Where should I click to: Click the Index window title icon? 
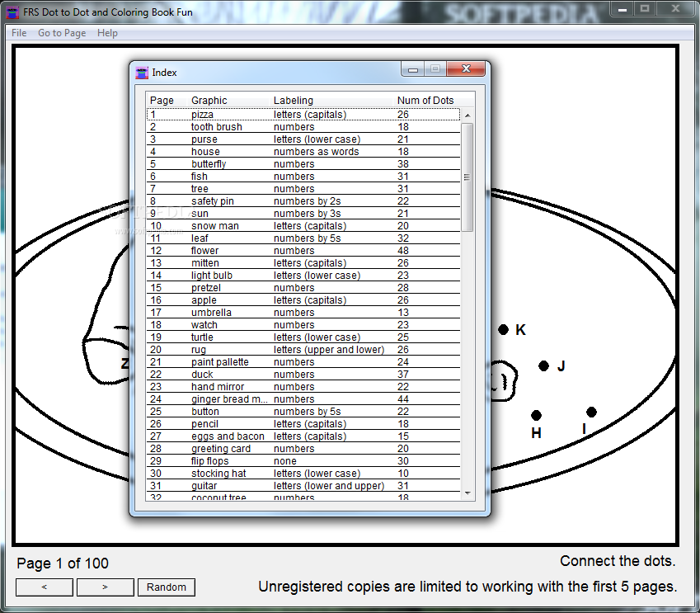pos(142,73)
